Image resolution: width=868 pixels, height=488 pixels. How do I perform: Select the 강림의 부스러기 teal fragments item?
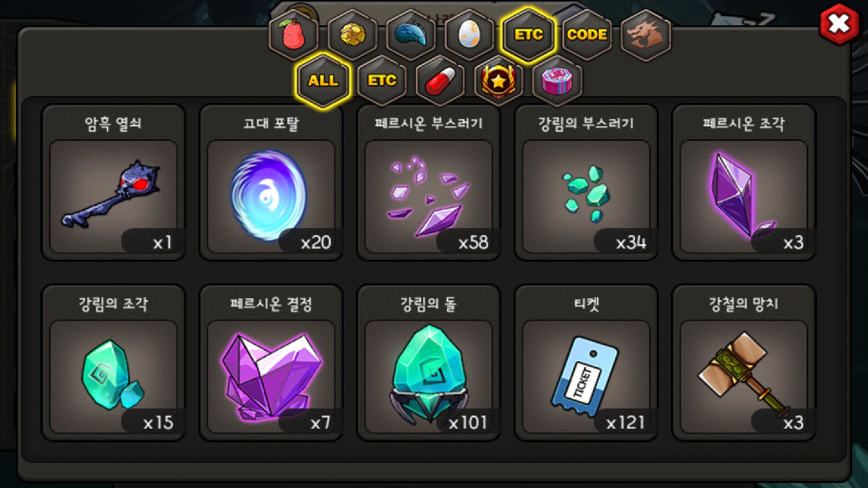click(x=586, y=183)
